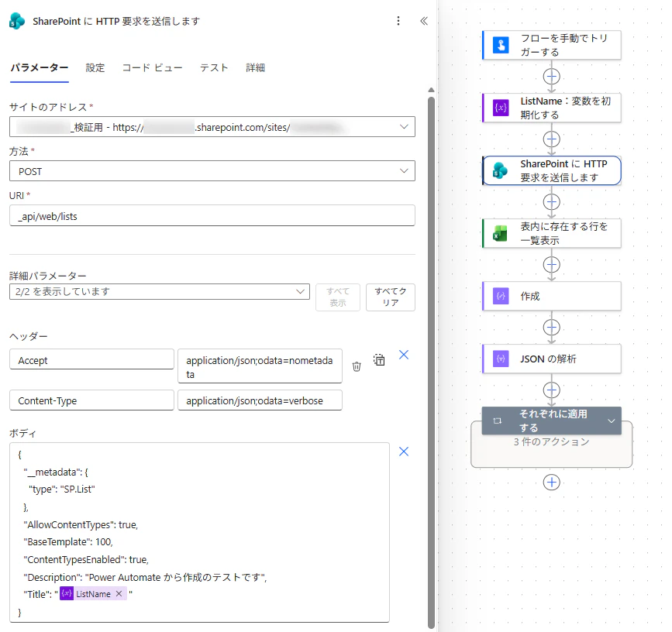Screen dimensions: 672x632
Task: Open the action's more options menu
Action: tap(398, 21)
